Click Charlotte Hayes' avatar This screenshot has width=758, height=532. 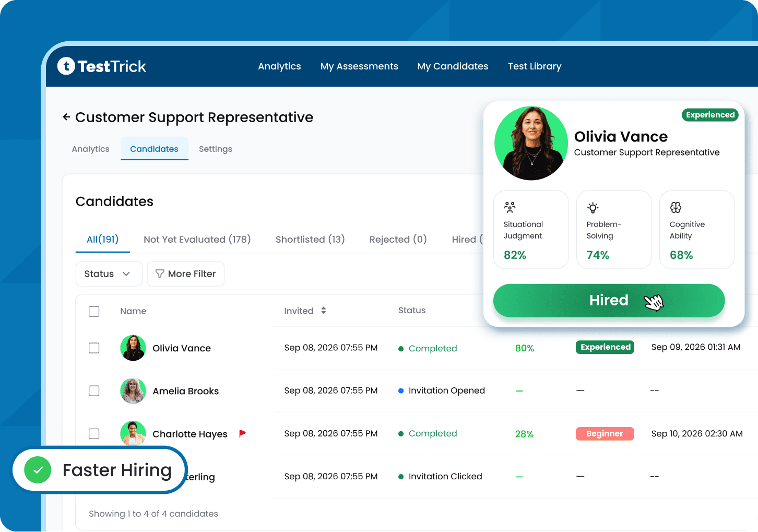[133, 433]
